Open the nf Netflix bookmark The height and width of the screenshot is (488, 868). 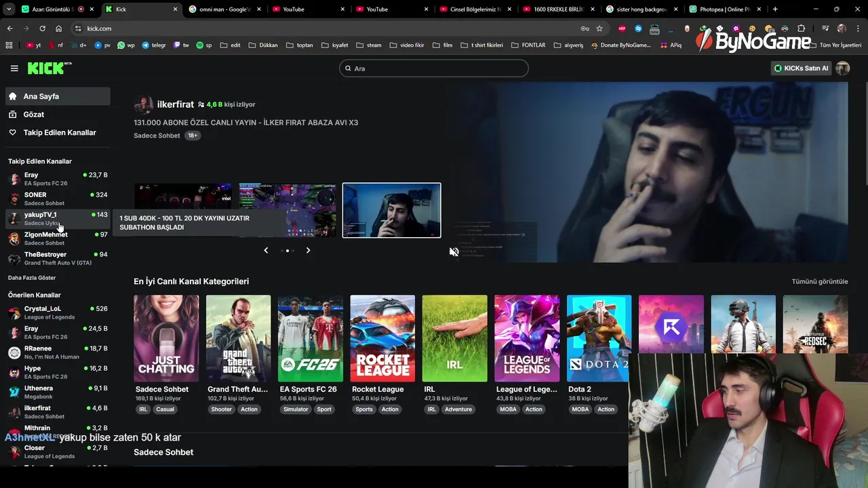tap(56, 45)
